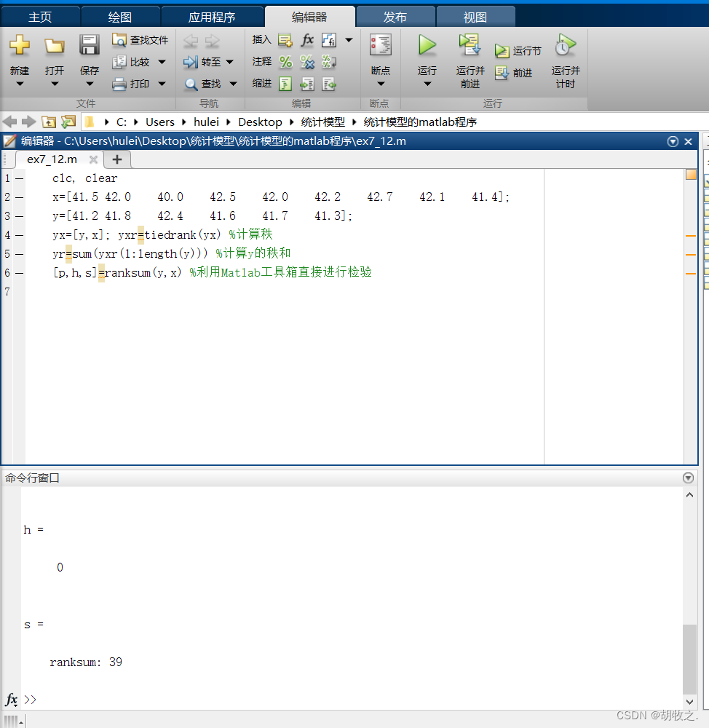Click the navigate forward arrow in ribbon
The height and width of the screenshot is (728, 709).
[212, 40]
